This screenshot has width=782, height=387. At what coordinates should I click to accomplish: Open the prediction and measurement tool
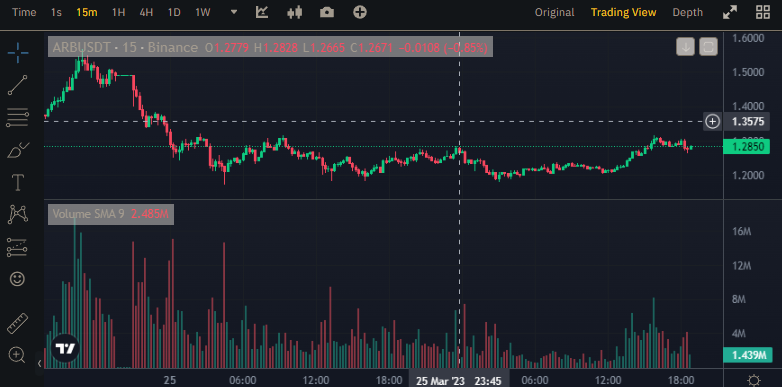point(18,247)
